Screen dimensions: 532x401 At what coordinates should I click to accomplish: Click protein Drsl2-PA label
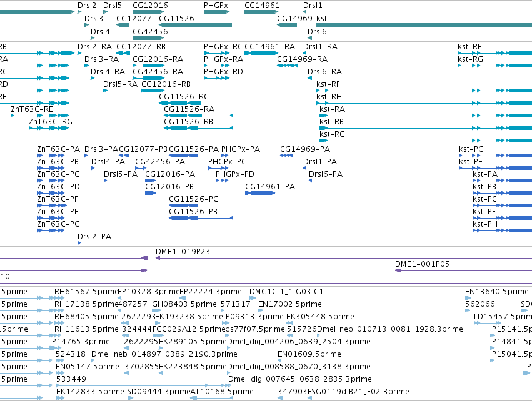coord(94,237)
